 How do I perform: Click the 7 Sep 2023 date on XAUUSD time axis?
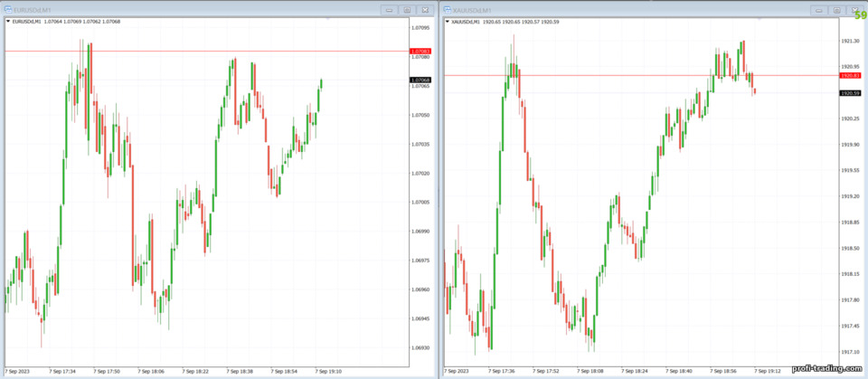tap(456, 371)
